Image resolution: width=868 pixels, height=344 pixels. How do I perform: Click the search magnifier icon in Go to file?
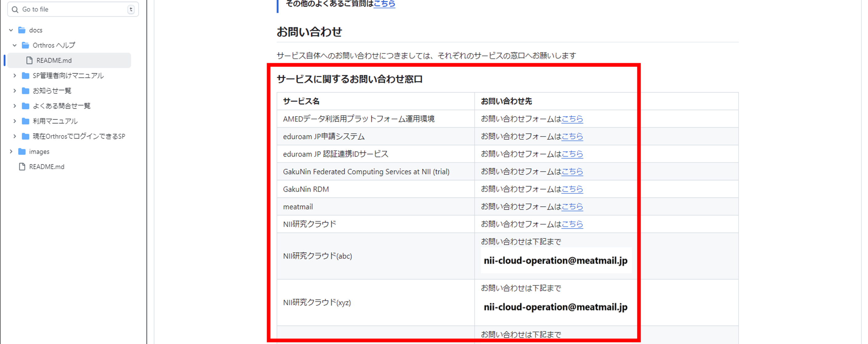pyautogui.click(x=15, y=10)
